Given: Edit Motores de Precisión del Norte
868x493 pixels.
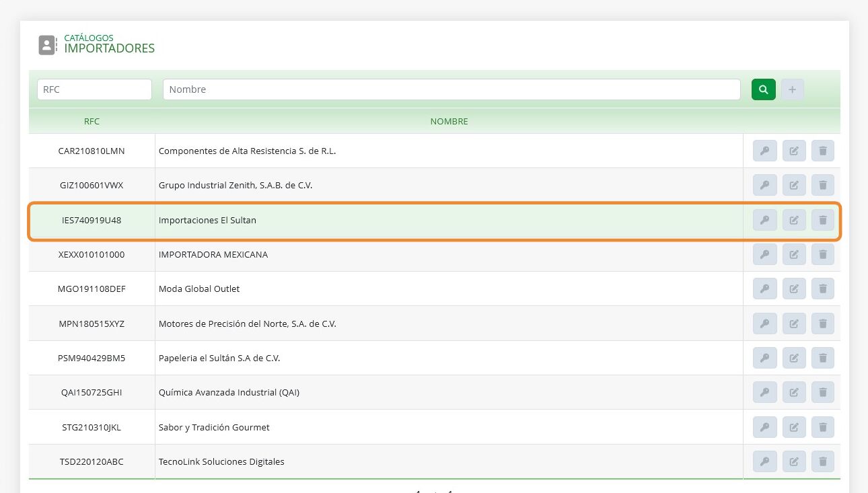Looking at the screenshot, I should point(794,324).
